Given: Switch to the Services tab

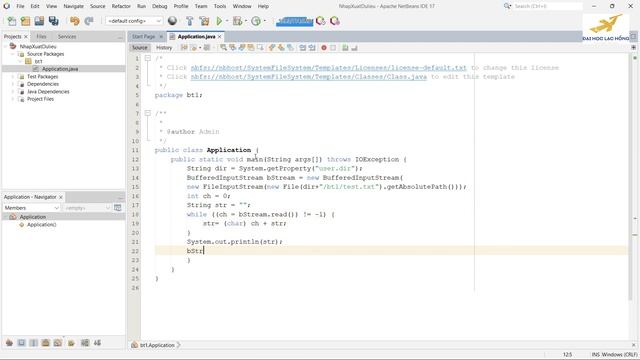Looking at the screenshot, I should 67,37.
